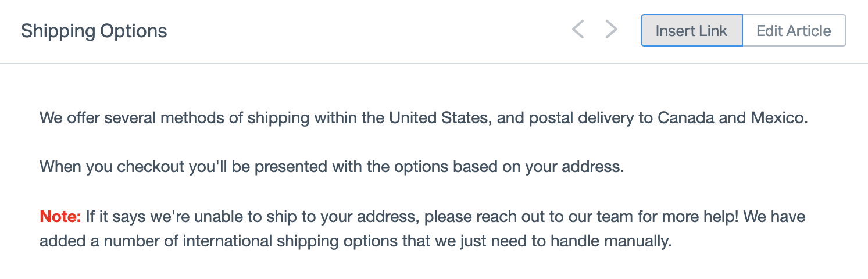Click the paragraph about shipping methods
Image resolution: width=868 pixels, height=279 pixels.
click(x=423, y=119)
